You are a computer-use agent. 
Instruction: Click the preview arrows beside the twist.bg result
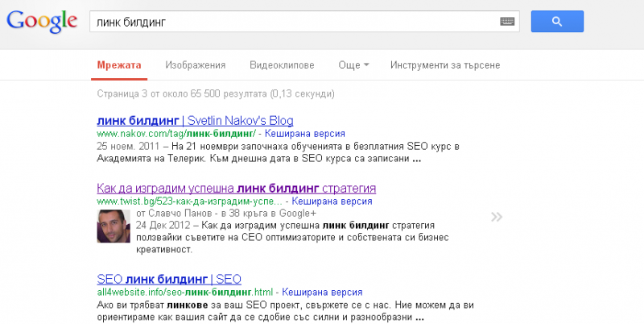click(497, 216)
